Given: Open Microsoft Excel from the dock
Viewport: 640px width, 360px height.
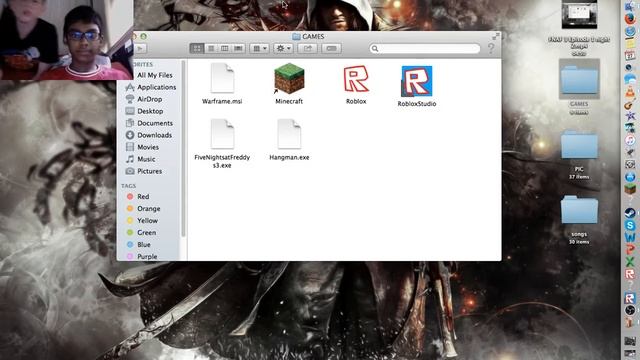Looking at the screenshot, I should [630, 261].
